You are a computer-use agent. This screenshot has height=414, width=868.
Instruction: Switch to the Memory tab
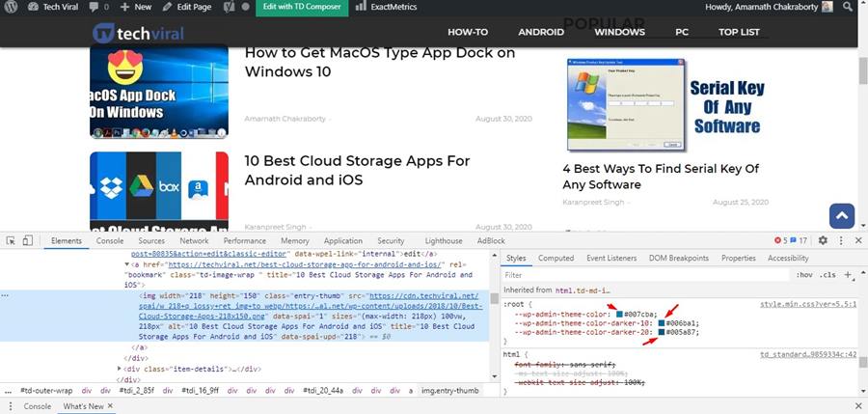(294, 241)
